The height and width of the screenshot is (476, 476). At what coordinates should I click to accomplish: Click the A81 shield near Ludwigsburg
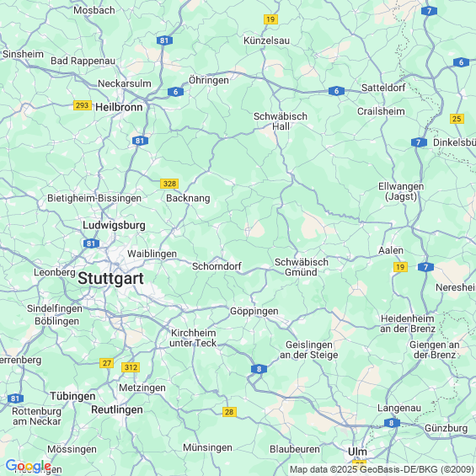pyautogui.click(x=91, y=243)
